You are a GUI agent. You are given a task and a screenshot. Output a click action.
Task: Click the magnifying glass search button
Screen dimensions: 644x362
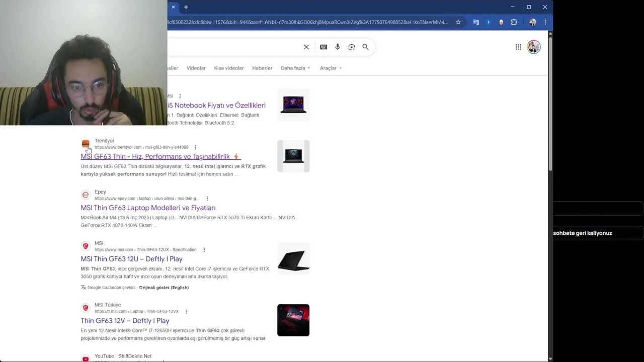[x=365, y=47]
